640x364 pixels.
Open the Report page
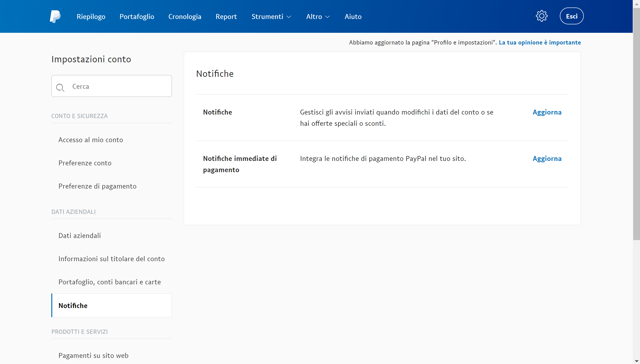pyautogui.click(x=226, y=16)
